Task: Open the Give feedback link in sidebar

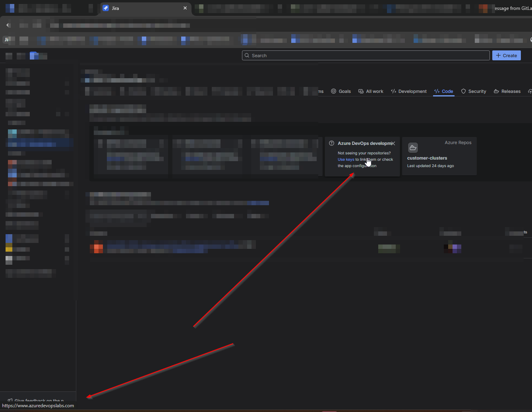Action: [x=36, y=401]
